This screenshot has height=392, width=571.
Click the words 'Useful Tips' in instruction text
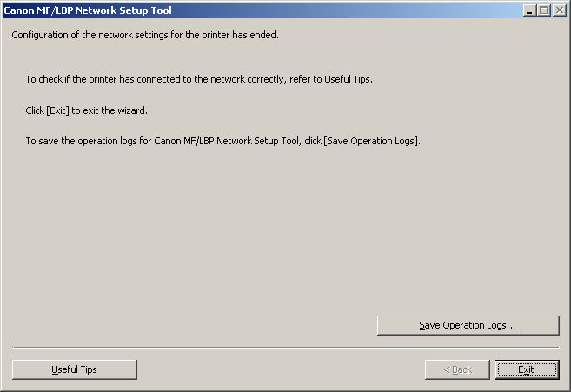[x=348, y=79]
